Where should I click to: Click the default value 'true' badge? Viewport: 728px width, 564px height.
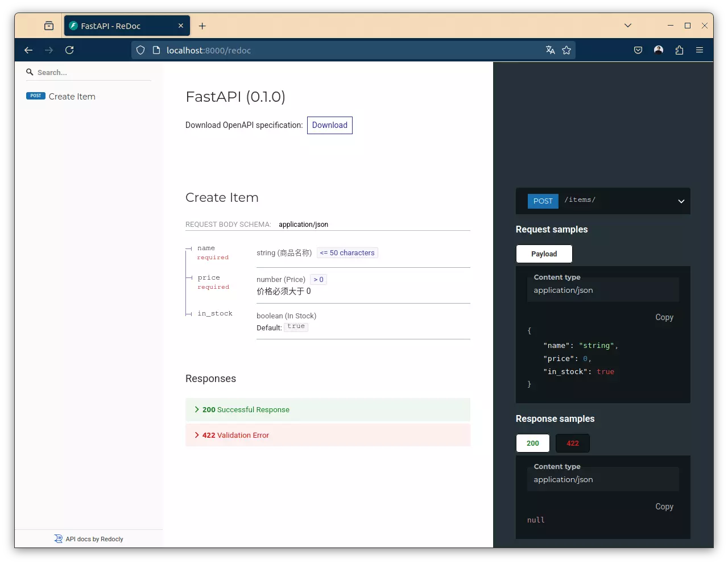(x=296, y=327)
